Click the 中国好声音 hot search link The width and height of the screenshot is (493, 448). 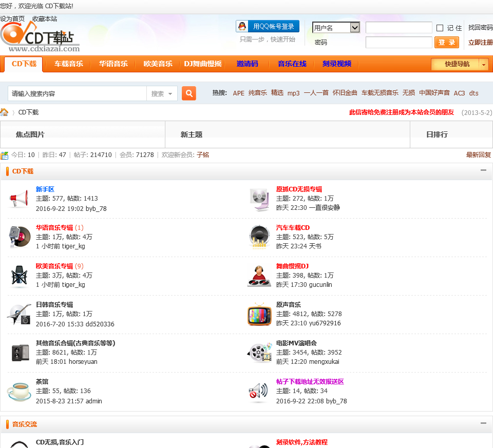434,93
